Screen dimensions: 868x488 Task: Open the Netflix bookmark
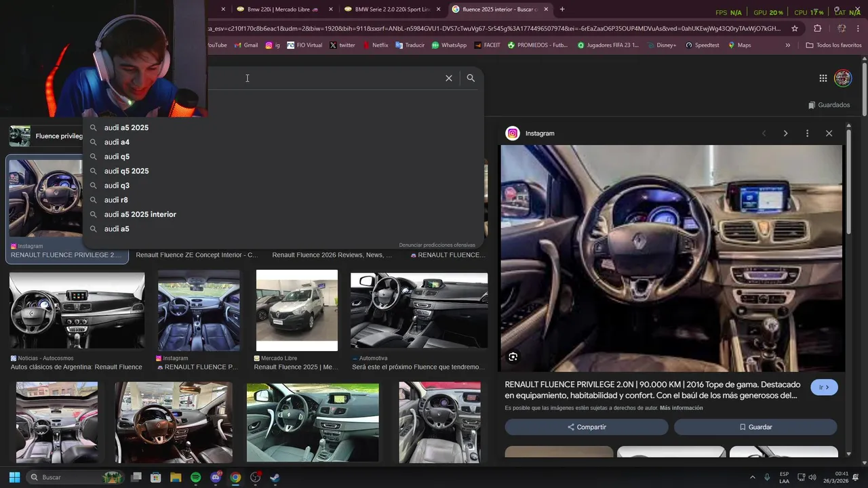click(375, 45)
